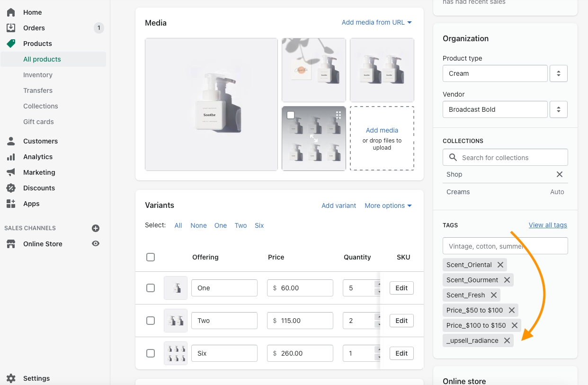588x385 pixels.
Task: Remove the _upsell_radiance tag
Action: (507, 340)
